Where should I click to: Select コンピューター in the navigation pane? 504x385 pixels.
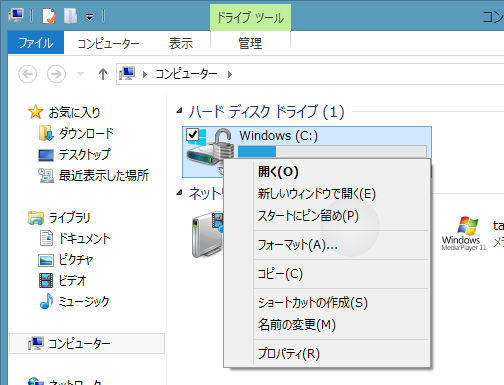(x=87, y=343)
